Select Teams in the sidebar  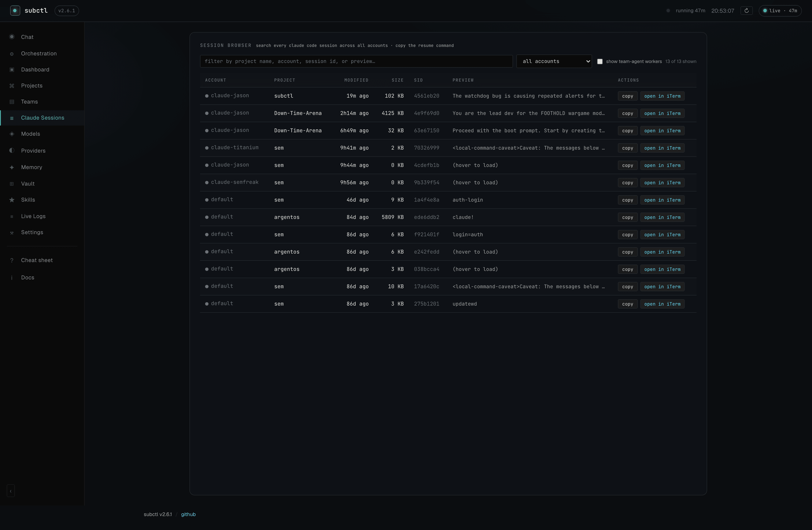pyautogui.click(x=29, y=102)
